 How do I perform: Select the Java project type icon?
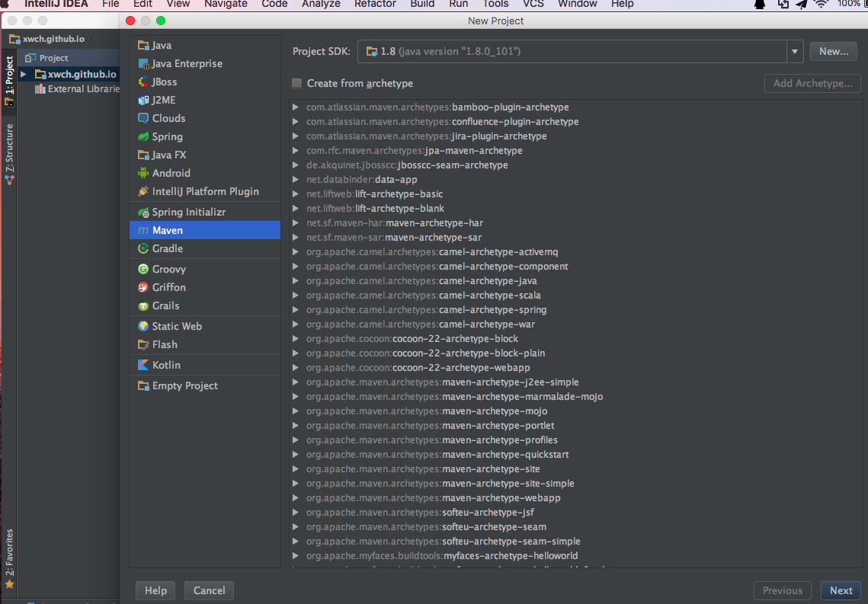pyautogui.click(x=143, y=46)
